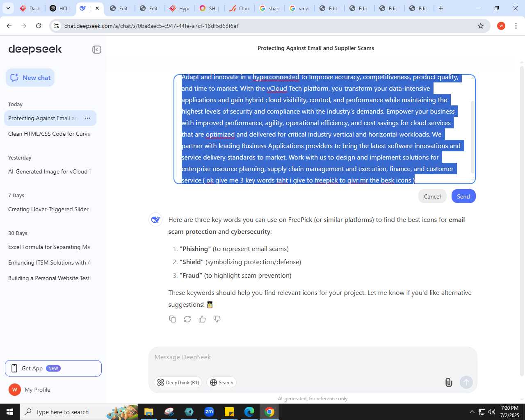Viewport: 525px width, 420px height.
Task: Reload the browser page
Action: click(x=39, y=26)
